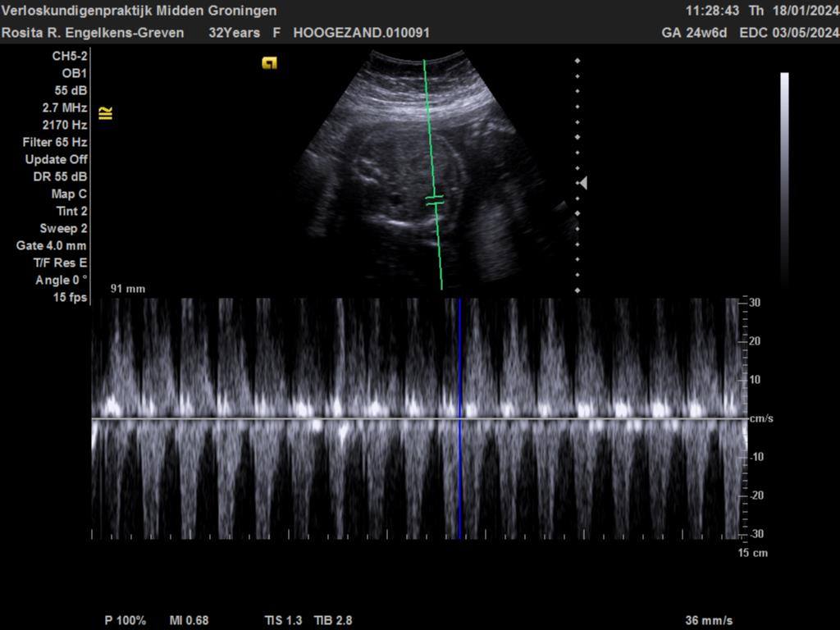Click the patient name Rosita R. Engelkens-Greven
The width and height of the screenshot is (840, 630).
pyautogui.click(x=93, y=33)
